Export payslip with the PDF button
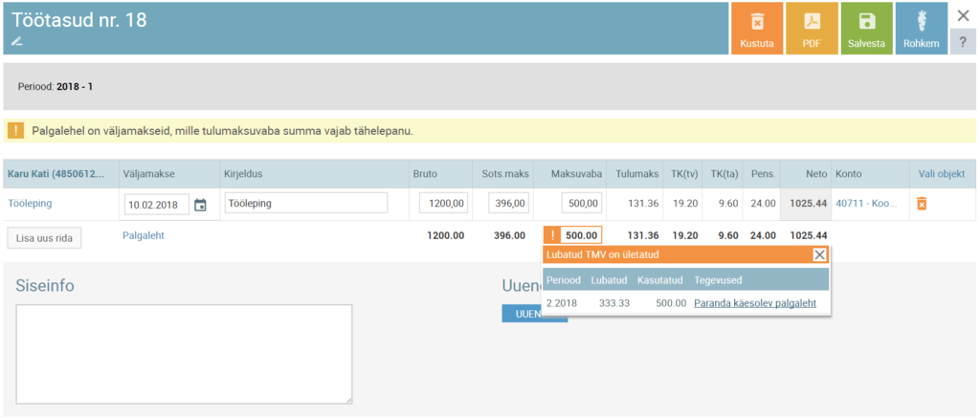Image resolution: width=980 pixels, height=420 pixels. point(812,29)
